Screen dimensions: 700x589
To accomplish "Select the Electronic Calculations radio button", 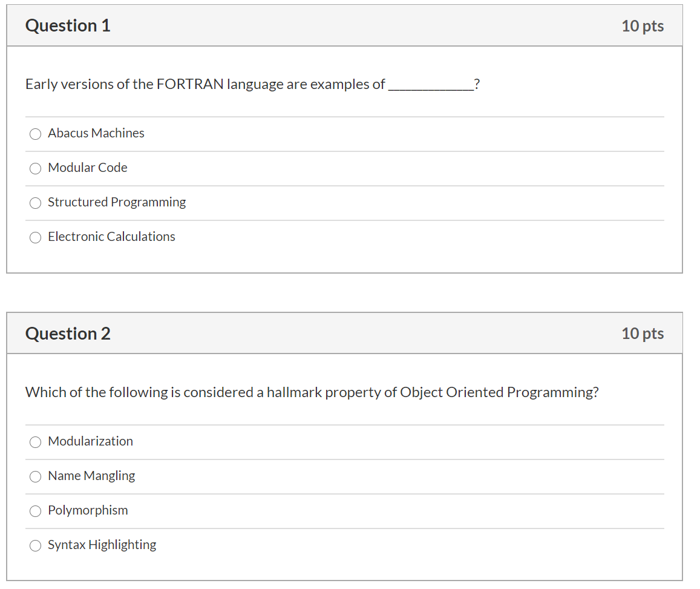I will pos(35,237).
